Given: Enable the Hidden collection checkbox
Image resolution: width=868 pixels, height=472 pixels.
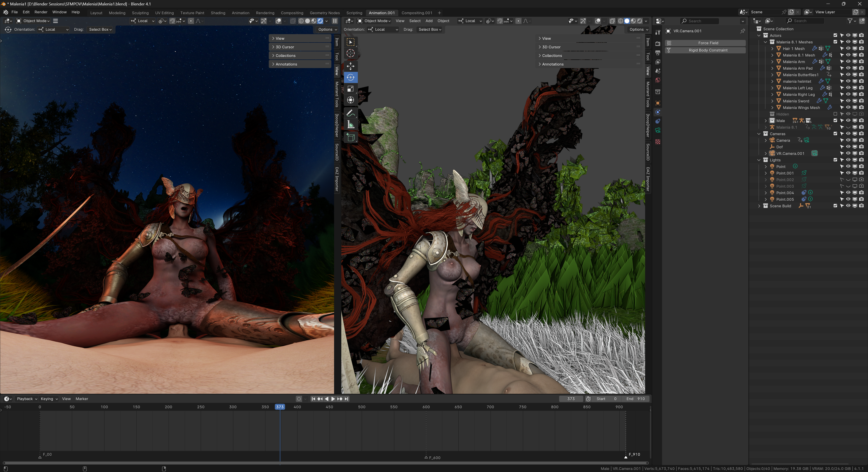Looking at the screenshot, I should pyautogui.click(x=835, y=114).
